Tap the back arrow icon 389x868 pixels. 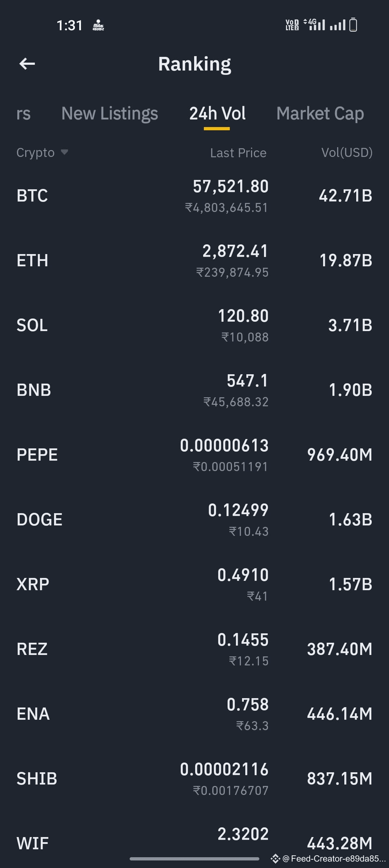[x=27, y=64]
